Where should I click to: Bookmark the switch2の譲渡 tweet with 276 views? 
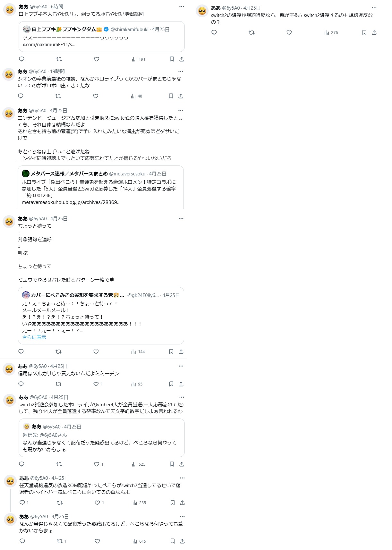(364, 32)
